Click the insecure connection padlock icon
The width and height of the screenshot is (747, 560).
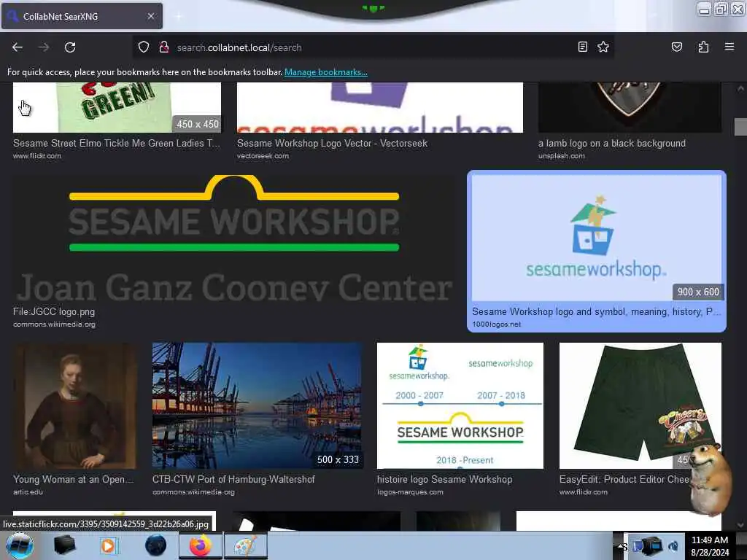[164, 47]
